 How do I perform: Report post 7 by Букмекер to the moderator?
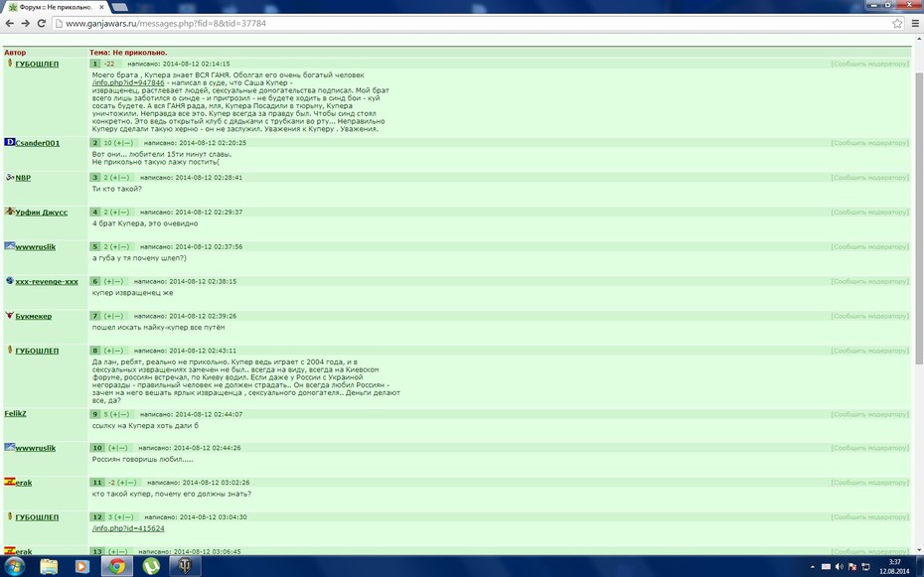(x=869, y=316)
